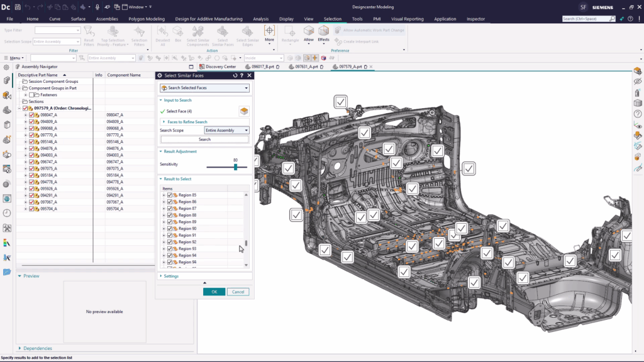The height and width of the screenshot is (362, 644).
Task: Click the Allow selection cube icon
Action: click(309, 31)
